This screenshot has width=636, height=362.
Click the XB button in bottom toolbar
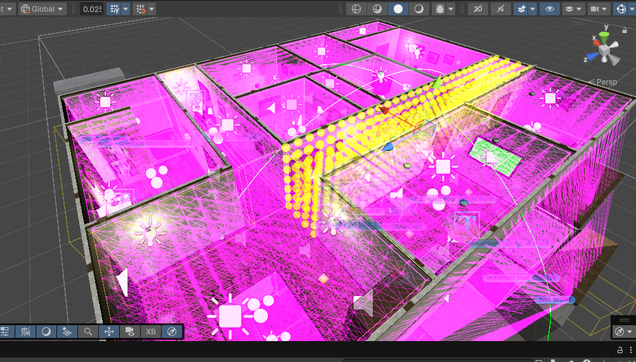click(x=150, y=332)
